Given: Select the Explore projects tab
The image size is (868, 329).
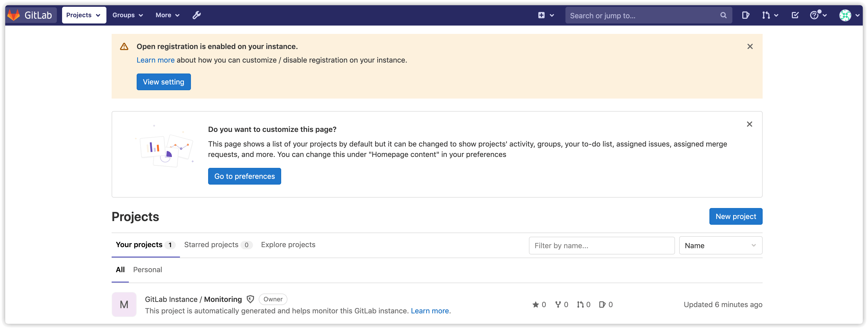Looking at the screenshot, I should coord(288,244).
